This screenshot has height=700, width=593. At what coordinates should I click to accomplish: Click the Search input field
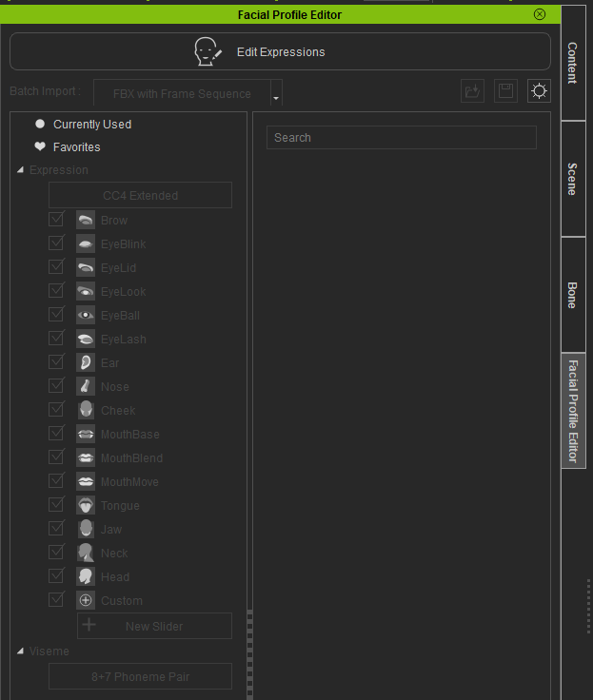402,138
